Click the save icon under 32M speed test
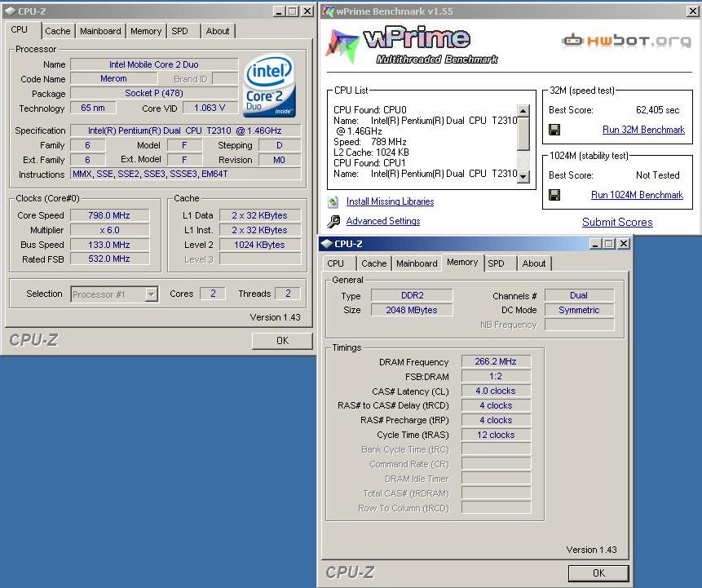 click(x=554, y=130)
